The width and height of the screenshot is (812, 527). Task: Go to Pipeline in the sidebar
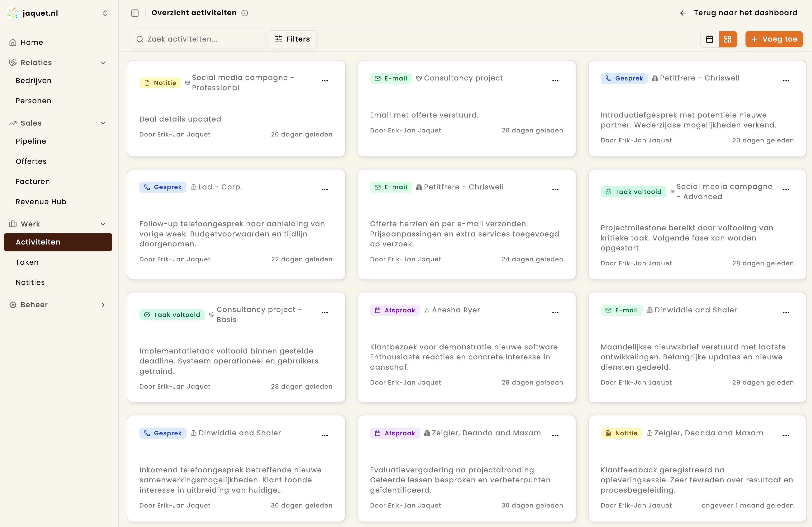pyautogui.click(x=31, y=141)
